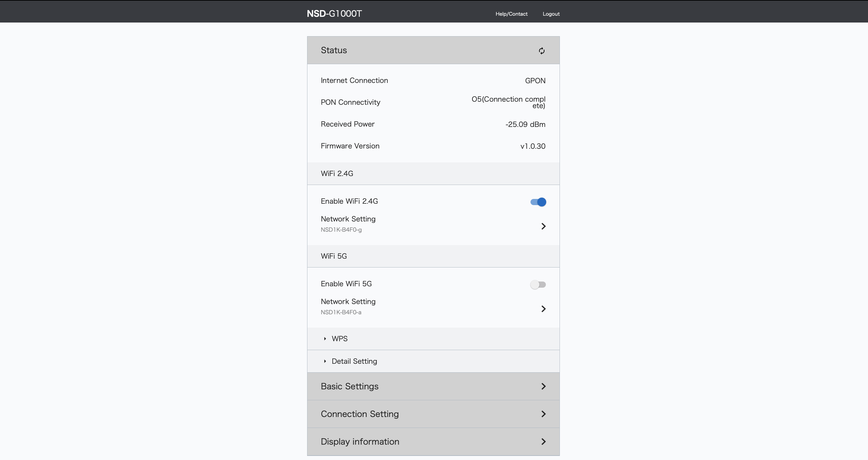Open Basic Settings via its chevron arrow
Image resolution: width=868 pixels, height=460 pixels.
(543, 386)
